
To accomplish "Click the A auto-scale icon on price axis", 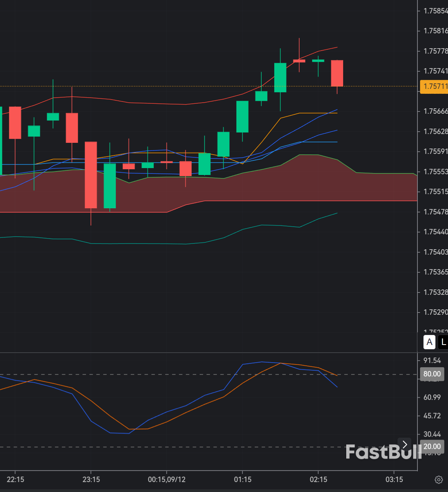I will tap(429, 342).
